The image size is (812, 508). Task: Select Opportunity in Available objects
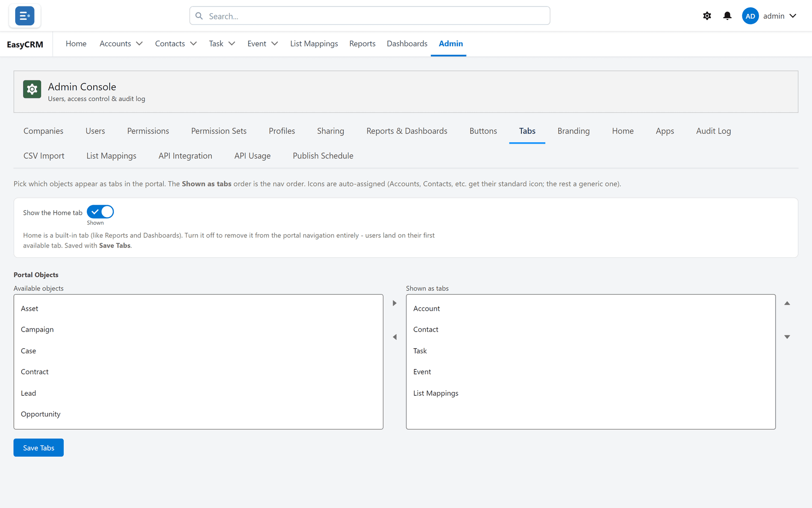tap(198, 414)
